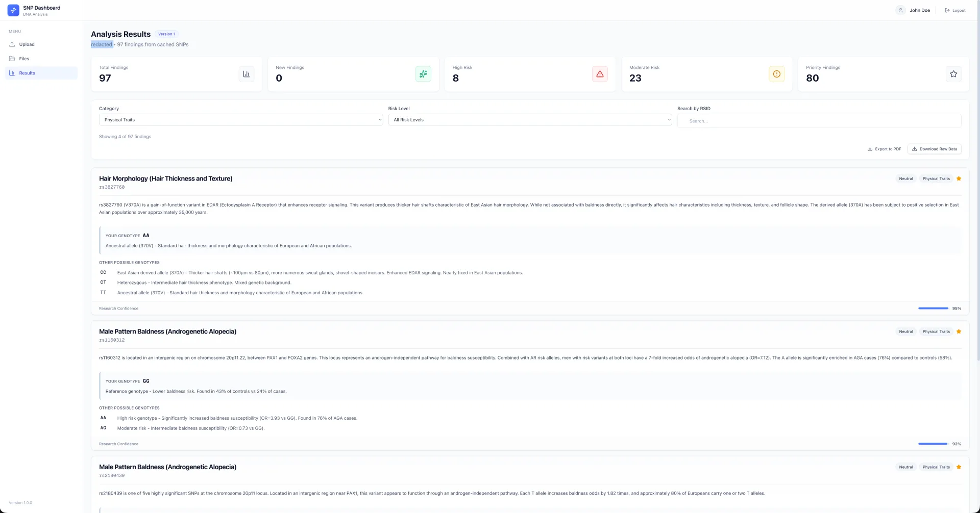This screenshot has height=513, width=980.
Task: Click the 95% Research Confidence progress bar
Action: click(933, 309)
